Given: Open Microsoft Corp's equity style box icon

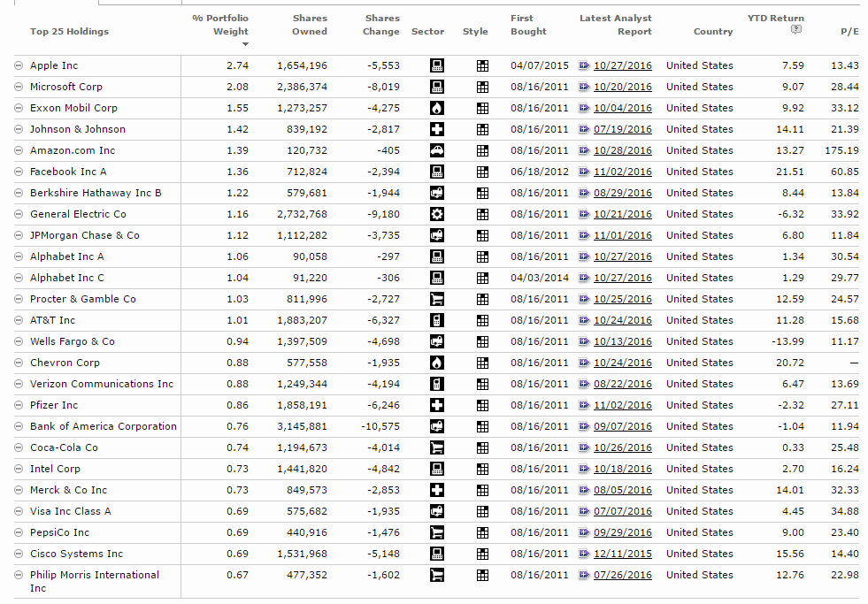Looking at the screenshot, I should tap(482, 87).
